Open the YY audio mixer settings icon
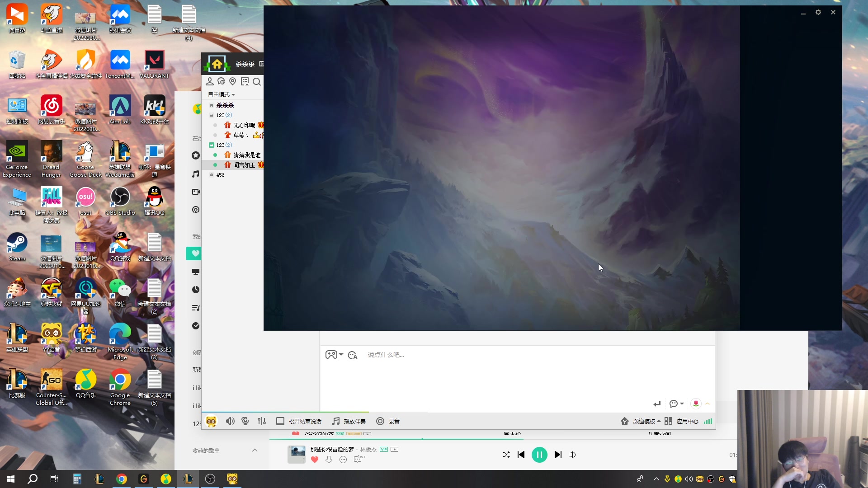This screenshot has width=868, height=488. pyautogui.click(x=262, y=421)
